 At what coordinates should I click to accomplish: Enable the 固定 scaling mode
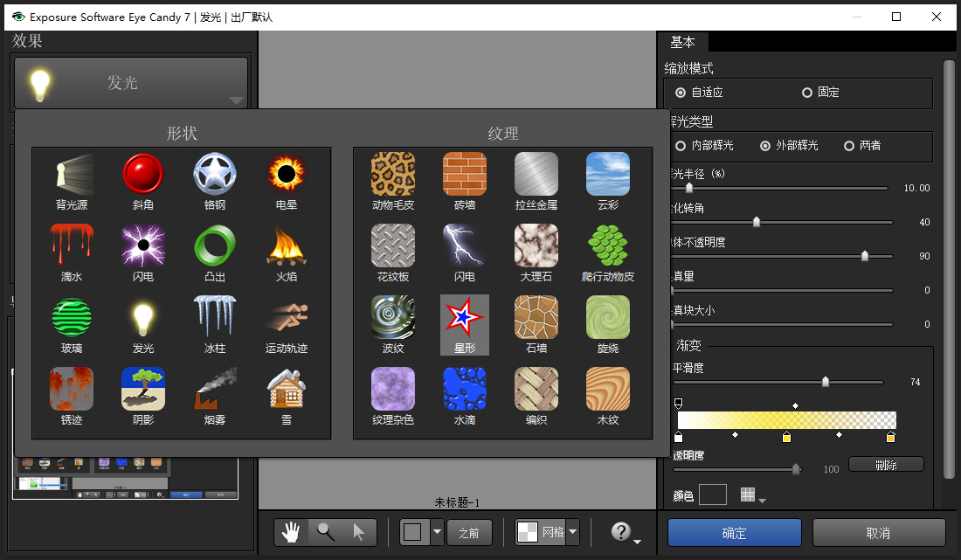tap(806, 92)
